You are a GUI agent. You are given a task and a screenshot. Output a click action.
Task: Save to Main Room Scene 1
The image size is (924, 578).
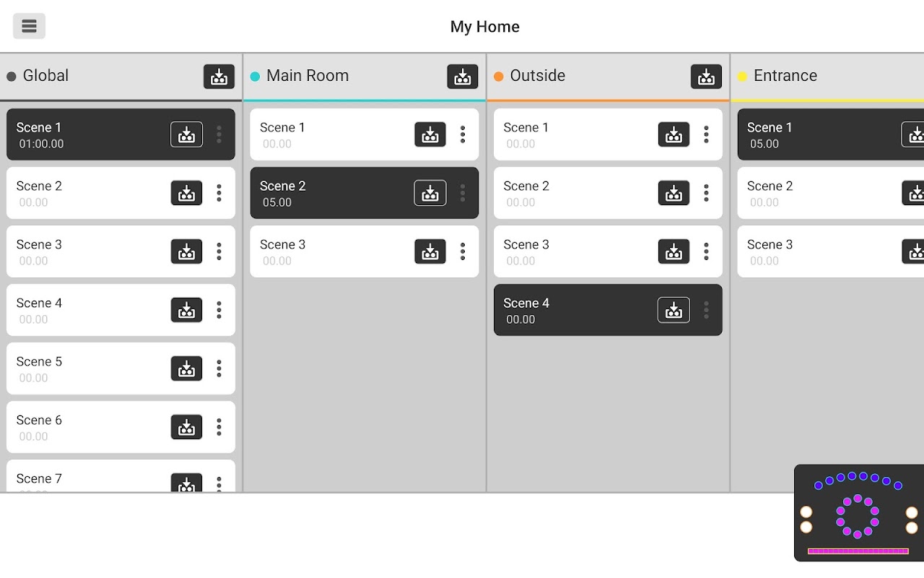(430, 134)
